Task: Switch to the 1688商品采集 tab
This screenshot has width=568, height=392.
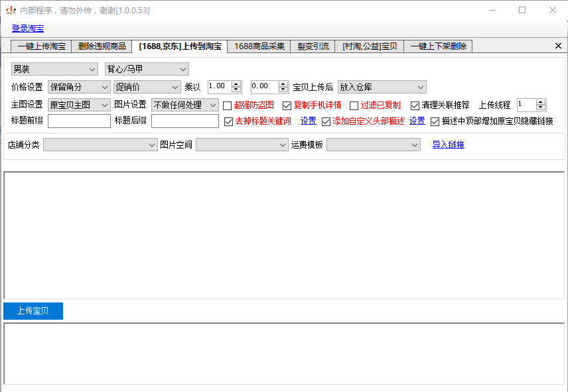Action: click(x=259, y=46)
